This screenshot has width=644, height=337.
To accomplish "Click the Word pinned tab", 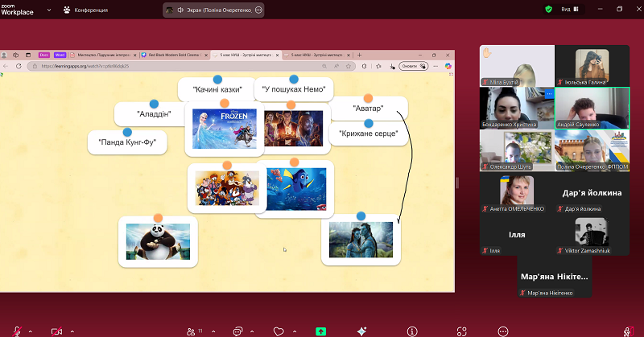I will click(60, 55).
